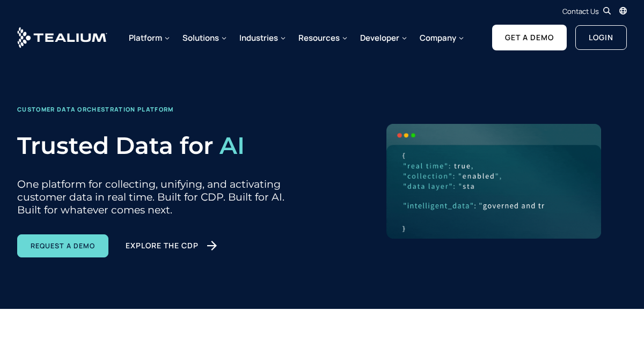644x362 pixels.
Task: Open the search magnifier icon
Action: point(607,11)
